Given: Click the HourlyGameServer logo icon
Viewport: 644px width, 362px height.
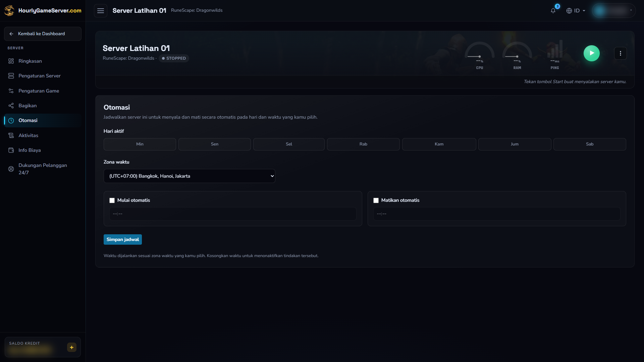Looking at the screenshot, I should (9, 10).
